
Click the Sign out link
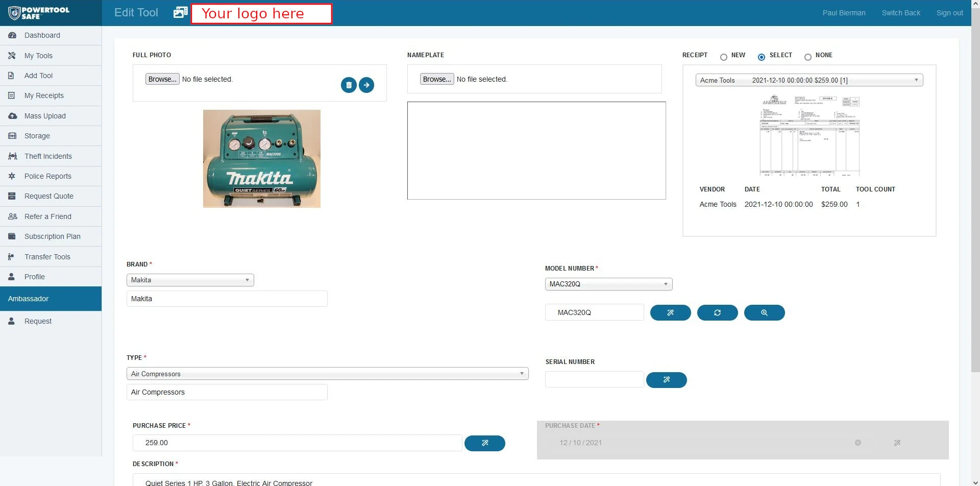tap(949, 13)
